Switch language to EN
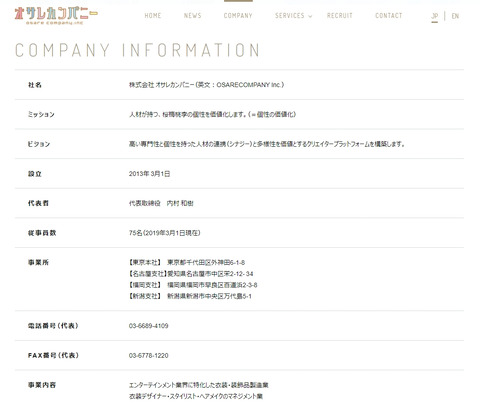 click(455, 16)
